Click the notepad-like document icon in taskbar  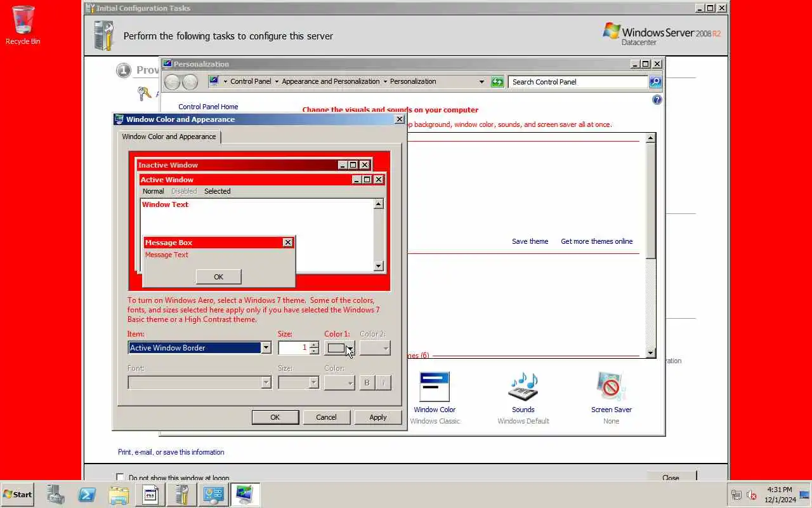click(x=150, y=494)
